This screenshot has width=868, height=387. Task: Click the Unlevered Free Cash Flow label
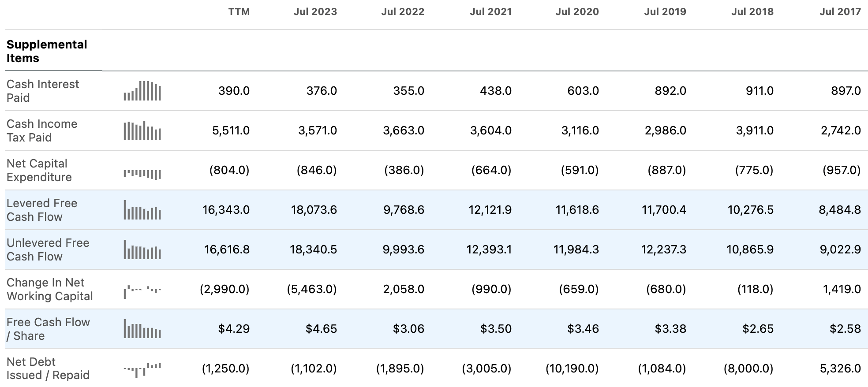[48, 249]
